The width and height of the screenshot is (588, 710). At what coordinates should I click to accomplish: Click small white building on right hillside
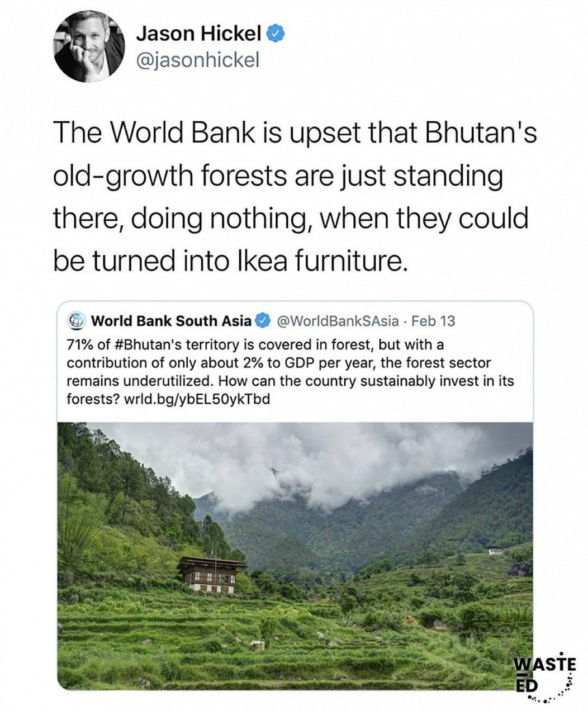[x=495, y=551]
